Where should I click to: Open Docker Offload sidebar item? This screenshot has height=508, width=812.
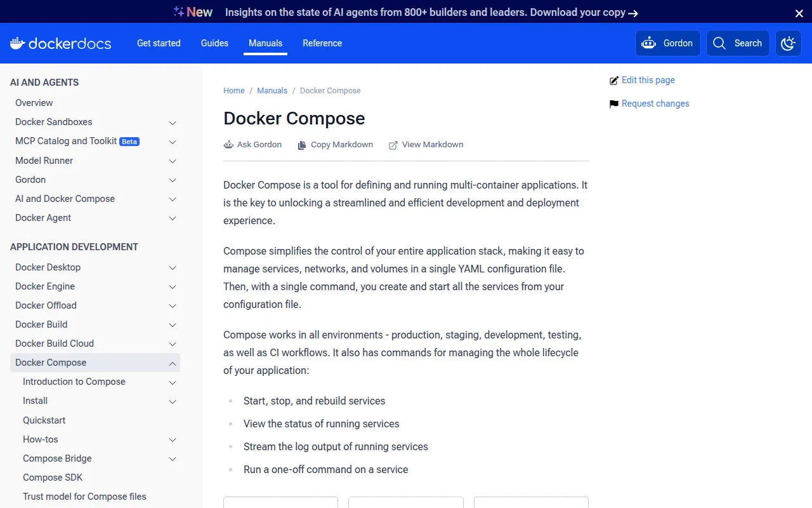point(46,305)
